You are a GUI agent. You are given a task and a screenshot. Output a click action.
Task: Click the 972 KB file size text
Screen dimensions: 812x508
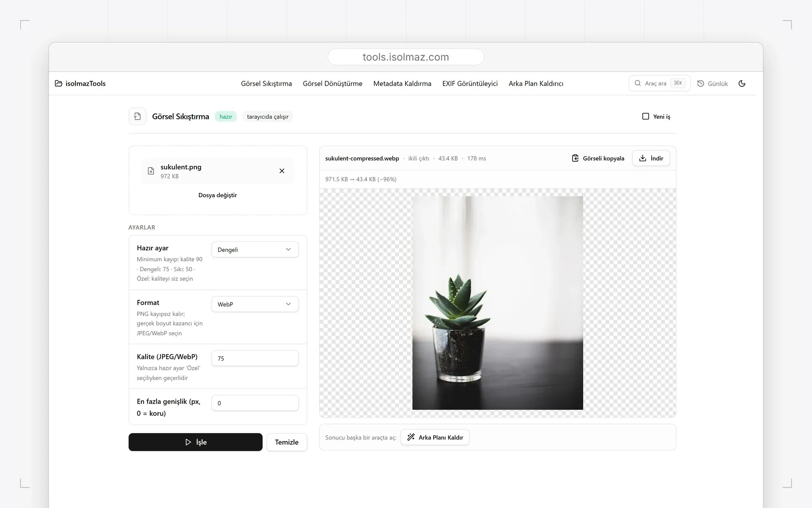[169, 176]
